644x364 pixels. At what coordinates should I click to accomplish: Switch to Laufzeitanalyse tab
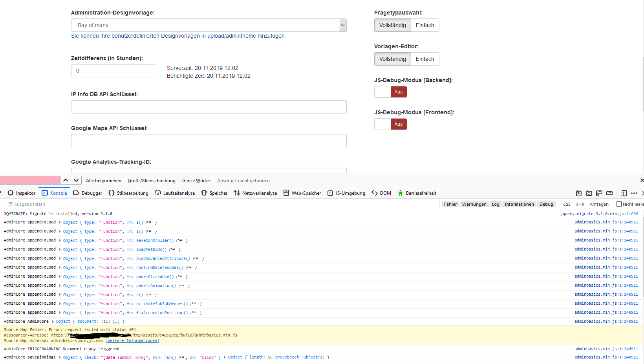pos(175,193)
